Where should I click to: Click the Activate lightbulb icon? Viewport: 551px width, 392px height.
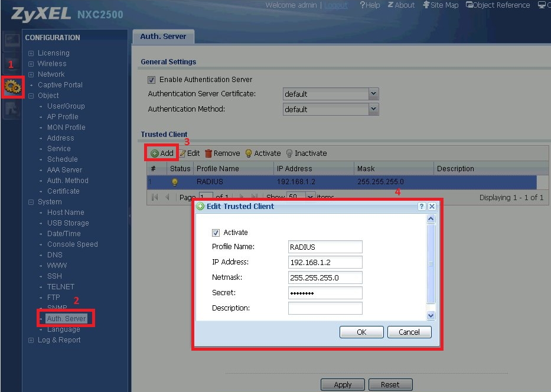pyautogui.click(x=249, y=153)
